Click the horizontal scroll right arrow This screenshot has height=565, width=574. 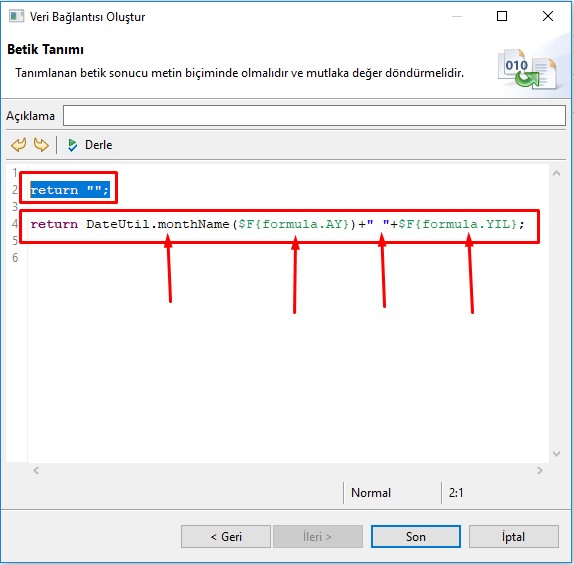coord(540,471)
